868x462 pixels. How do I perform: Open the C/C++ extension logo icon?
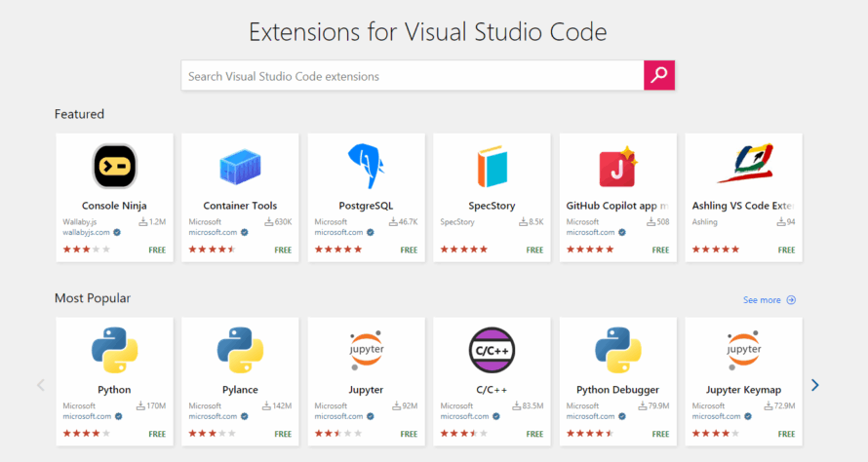tap(492, 350)
